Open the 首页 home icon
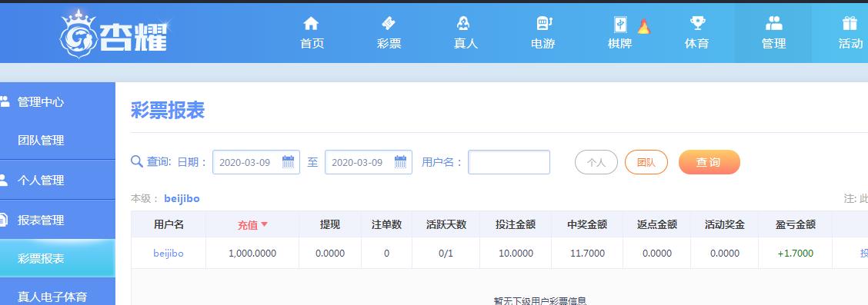 point(311,23)
